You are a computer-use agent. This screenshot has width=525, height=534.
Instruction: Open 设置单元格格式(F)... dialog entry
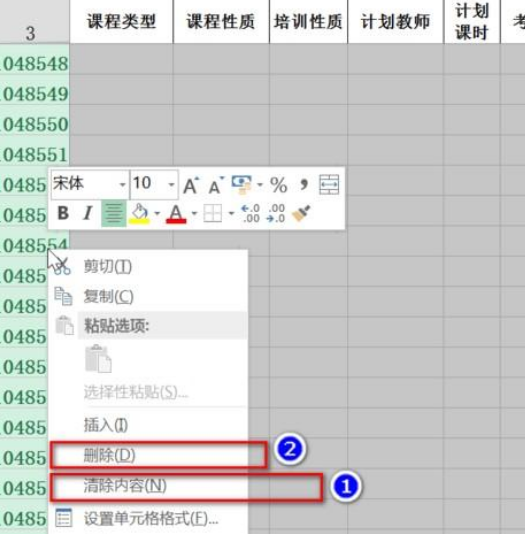(148, 519)
